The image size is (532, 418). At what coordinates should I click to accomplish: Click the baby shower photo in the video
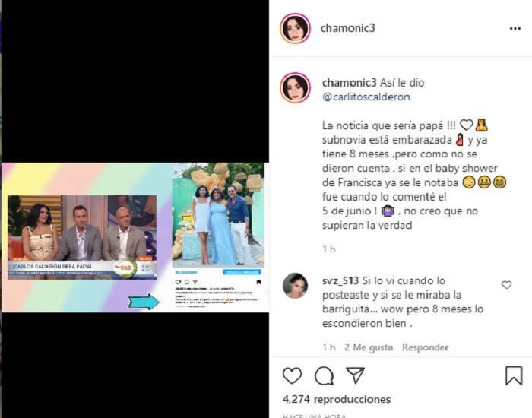[x=218, y=215]
